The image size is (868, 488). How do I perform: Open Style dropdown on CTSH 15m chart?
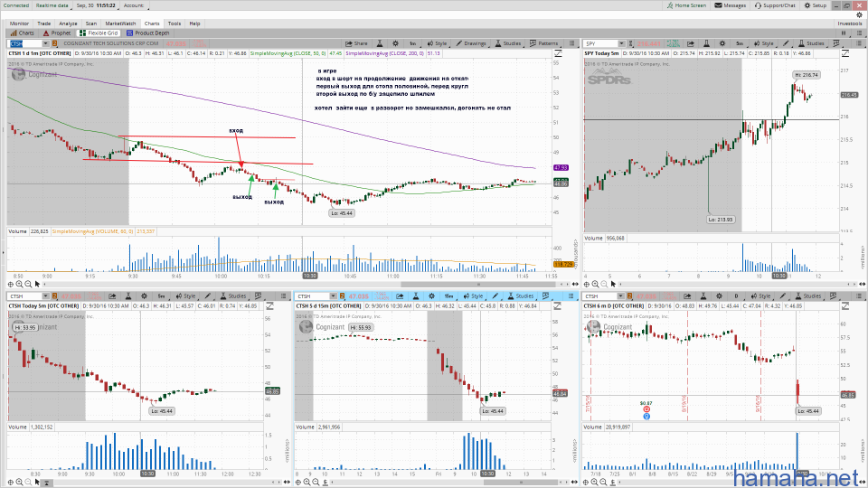473,296
